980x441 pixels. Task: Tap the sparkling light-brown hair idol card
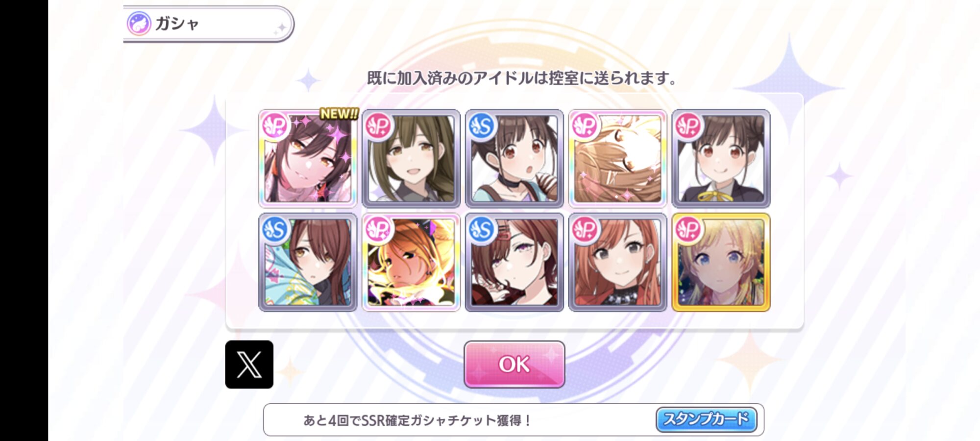tap(617, 158)
